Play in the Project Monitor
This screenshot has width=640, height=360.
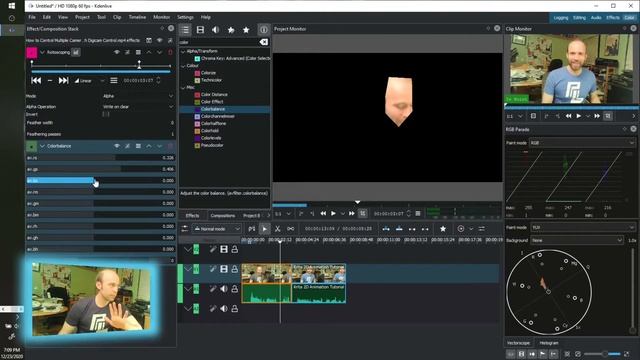click(x=333, y=213)
